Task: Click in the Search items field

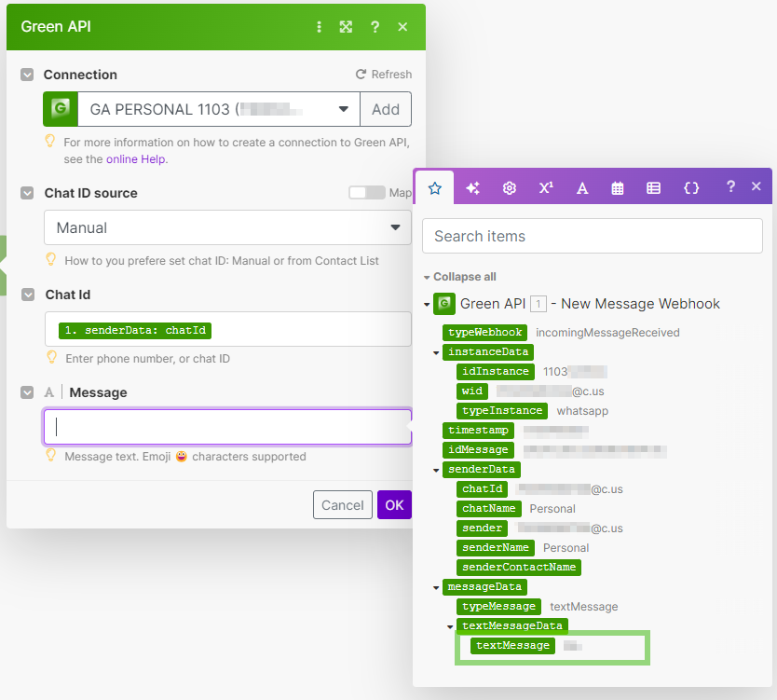Action: click(x=592, y=236)
